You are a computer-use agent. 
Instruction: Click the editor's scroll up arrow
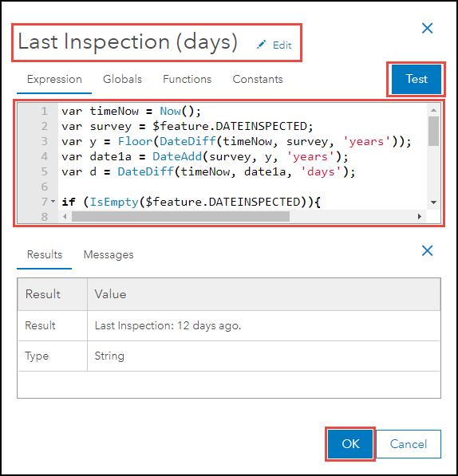click(433, 110)
